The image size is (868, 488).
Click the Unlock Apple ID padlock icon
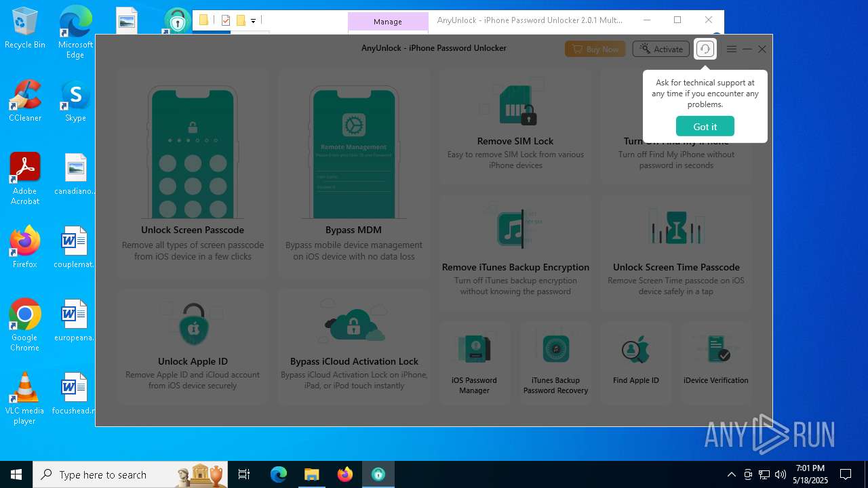[x=193, y=323]
